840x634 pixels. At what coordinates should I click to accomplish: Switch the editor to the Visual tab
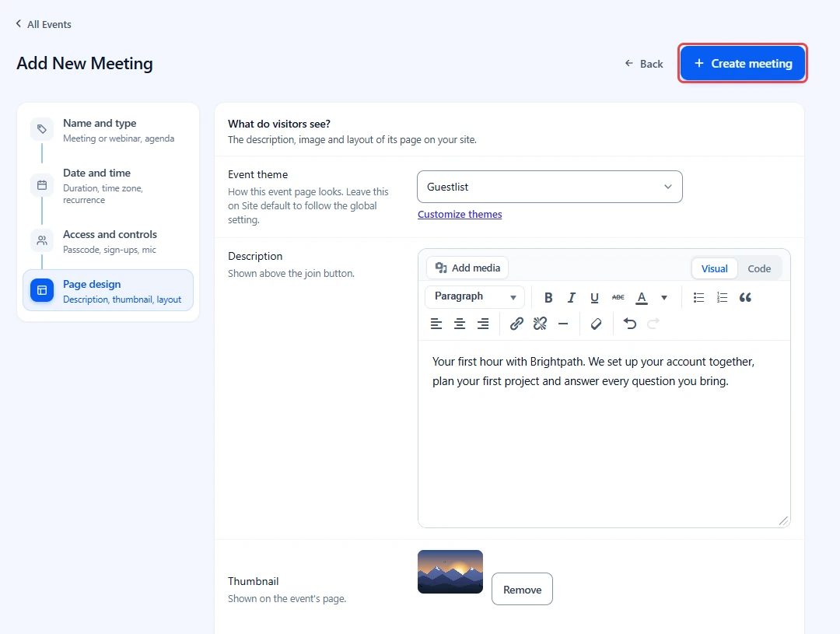(x=714, y=268)
